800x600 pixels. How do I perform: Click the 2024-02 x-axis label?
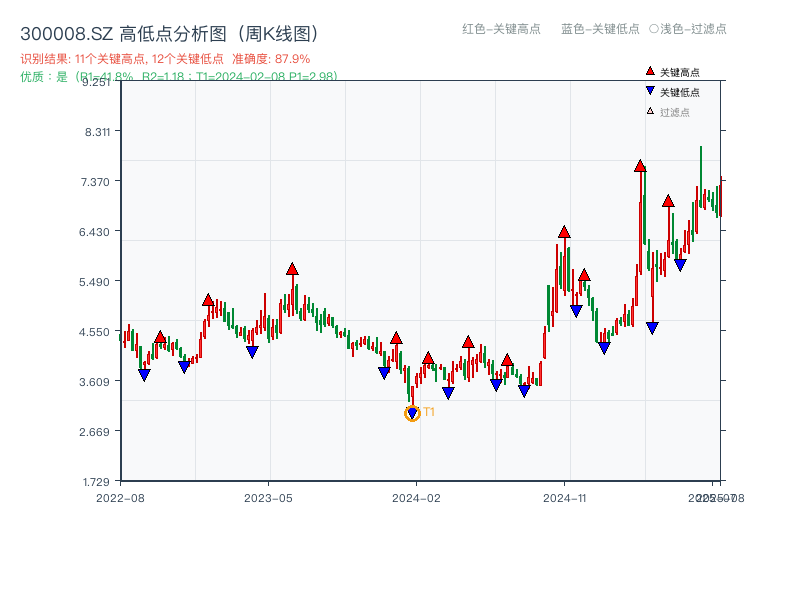[416, 498]
